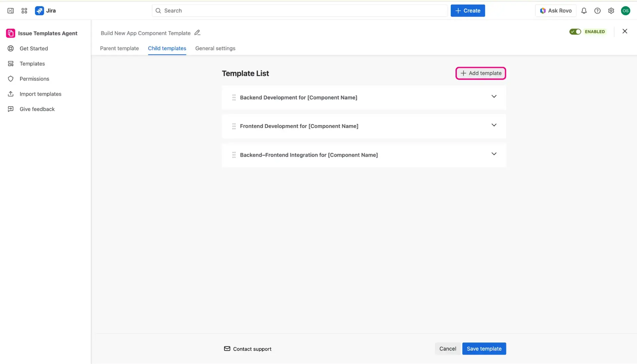Open Jira settings gear
The width and height of the screenshot is (637, 364).
(x=611, y=11)
